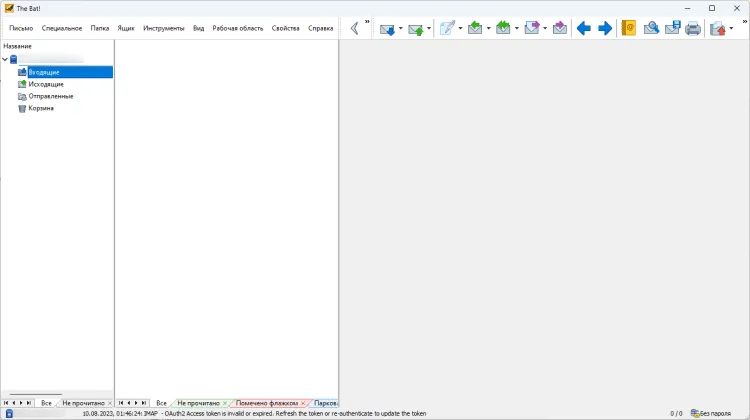Open the Справка menu

pos(320,28)
